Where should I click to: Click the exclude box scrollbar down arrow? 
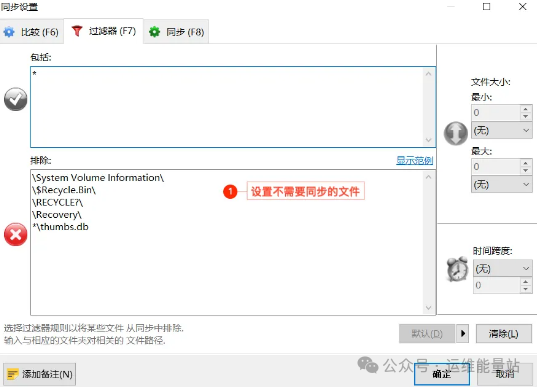click(428, 308)
